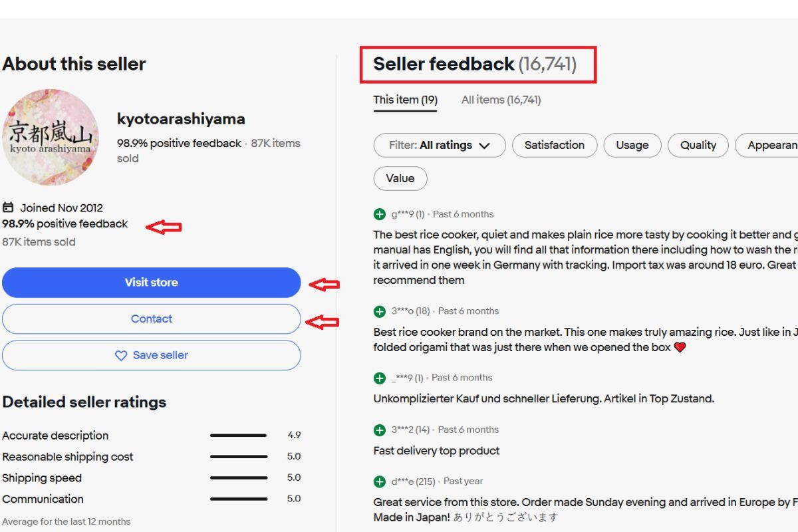Click green plus icon next to d***e review
The height and width of the screenshot is (532, 798).
(380, 481)
